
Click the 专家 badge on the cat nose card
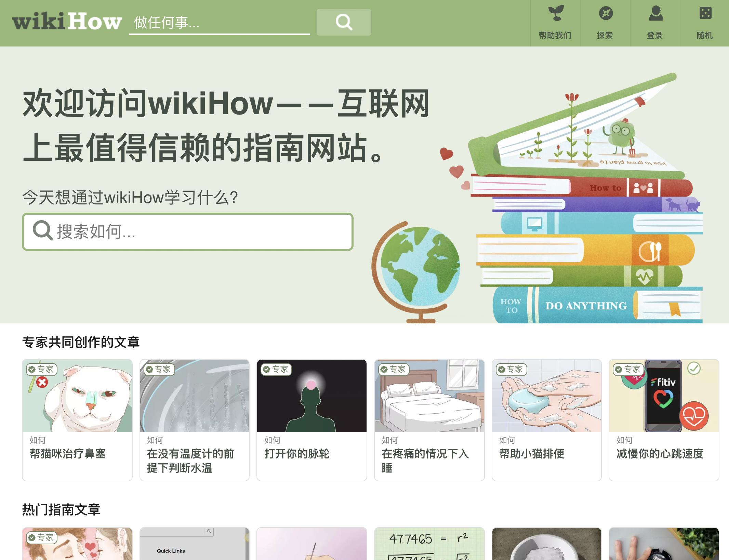pyautogui.click(x=42, y=369)
